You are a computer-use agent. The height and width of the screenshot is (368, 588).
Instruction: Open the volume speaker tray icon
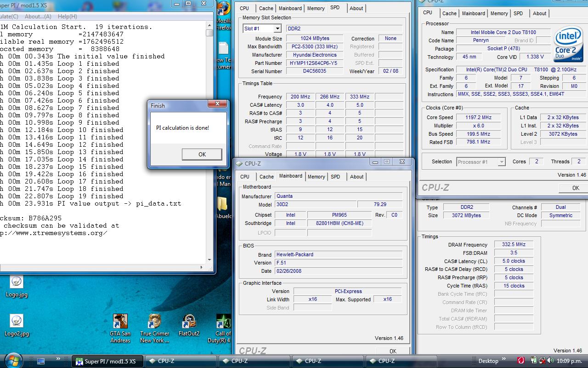point(550,361)
